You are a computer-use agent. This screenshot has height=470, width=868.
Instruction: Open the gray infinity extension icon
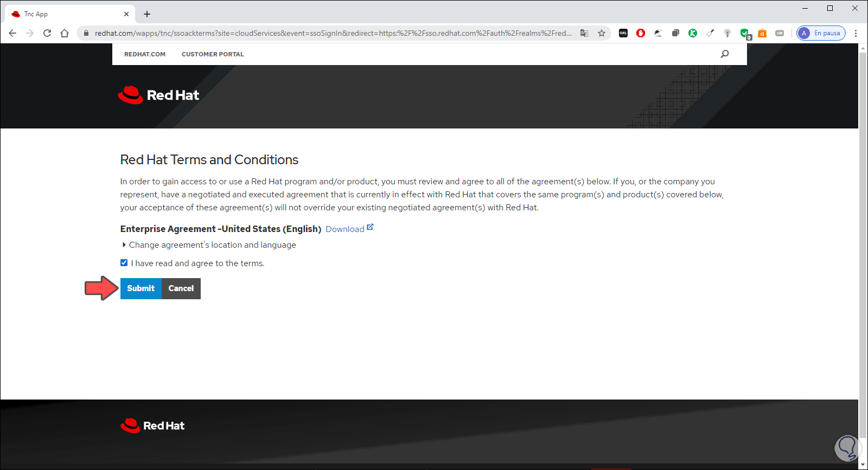780,33
